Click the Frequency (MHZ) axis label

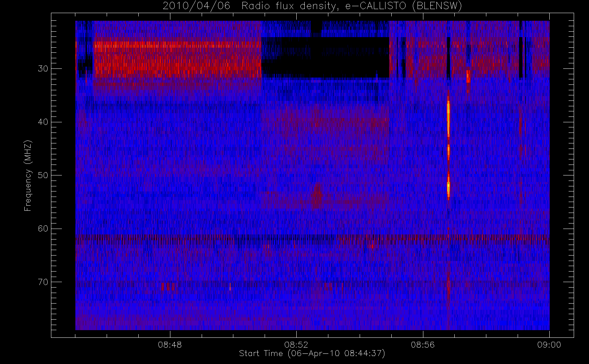coord(28,175)
